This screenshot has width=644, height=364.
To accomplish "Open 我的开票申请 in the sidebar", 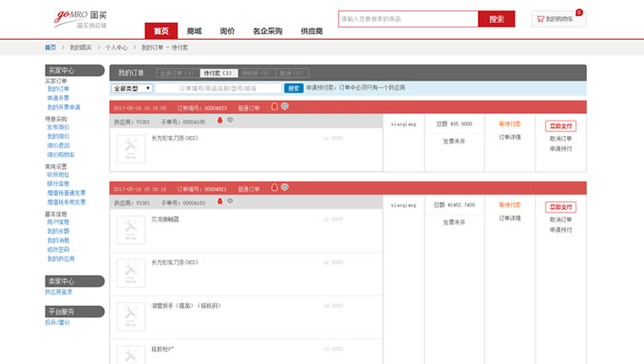I will point(64,107).
